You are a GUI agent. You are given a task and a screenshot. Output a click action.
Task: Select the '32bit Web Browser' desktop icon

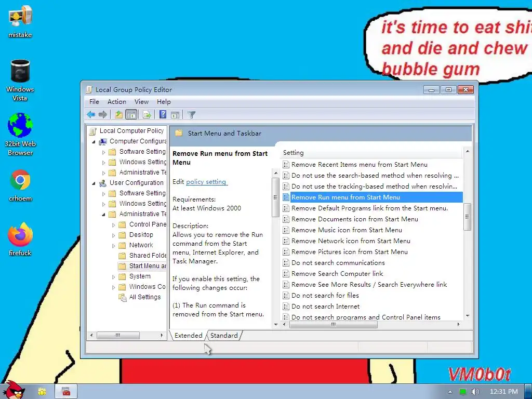20,135
